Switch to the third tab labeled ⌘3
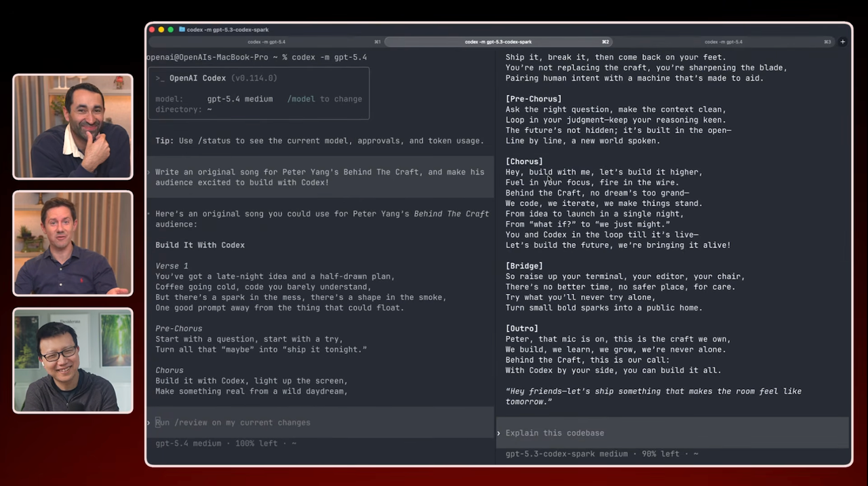Image resolution: width=868 pixels, height=486 pixels. 724,42
